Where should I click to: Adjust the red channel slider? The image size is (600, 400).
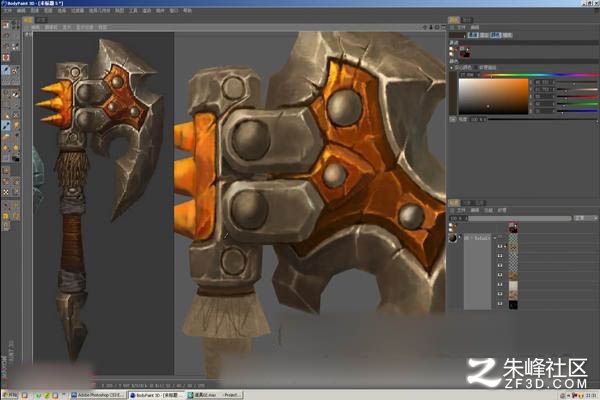[x=577, y=96]
